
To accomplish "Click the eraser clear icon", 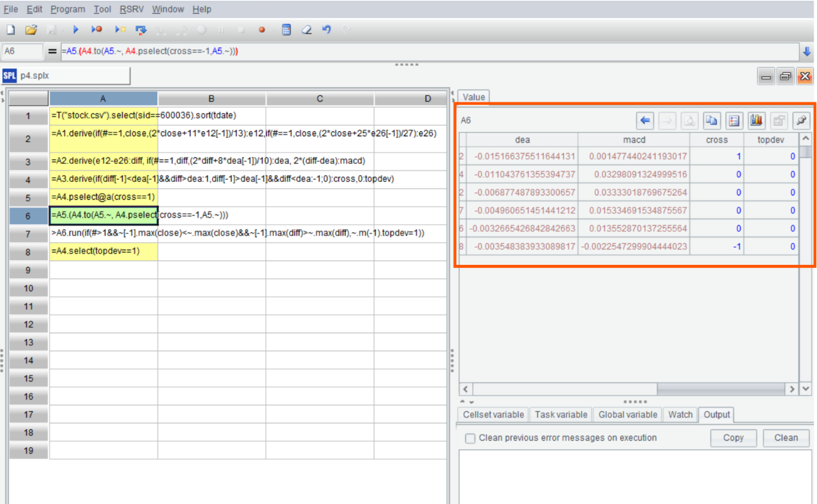I will [x=306, y=30].
